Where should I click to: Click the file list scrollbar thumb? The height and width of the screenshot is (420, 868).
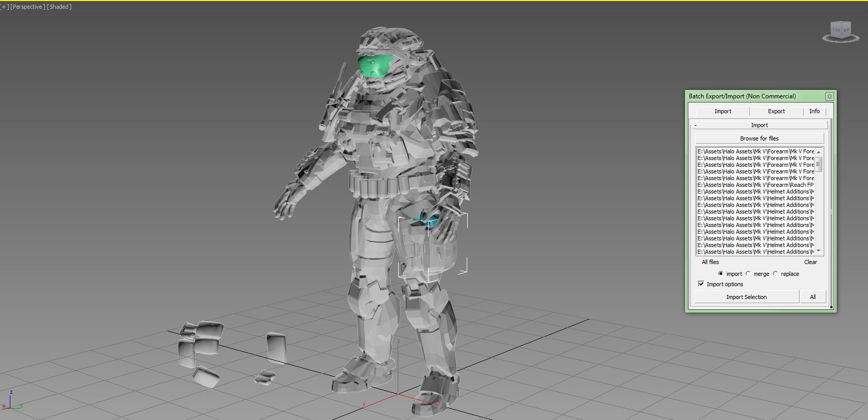point(819,164)
